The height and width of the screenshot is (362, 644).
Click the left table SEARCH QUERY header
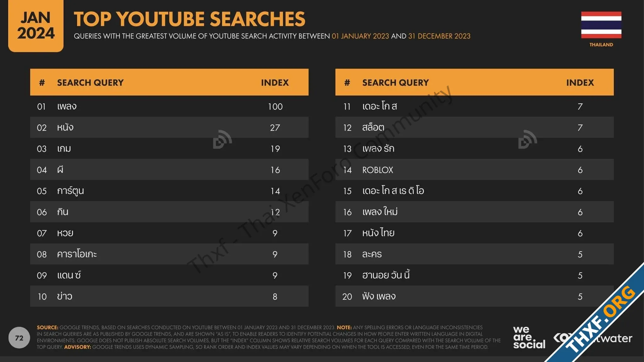tap(90, 83)
